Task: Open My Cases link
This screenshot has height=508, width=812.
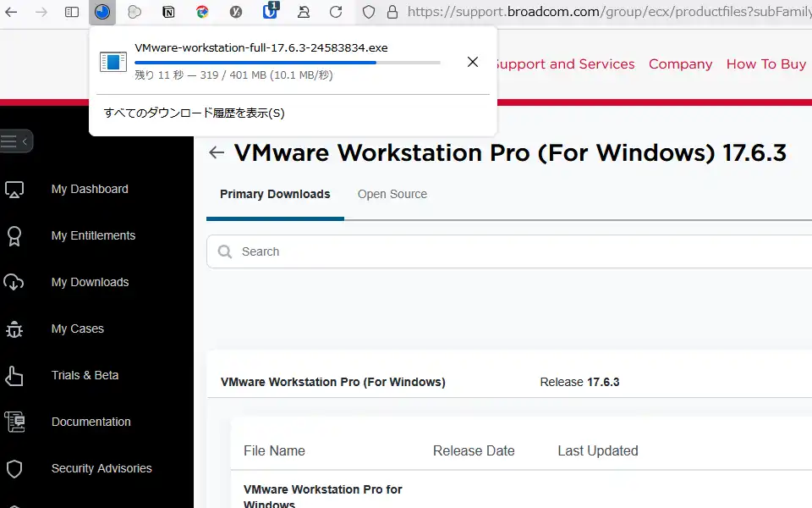Action: (78, 329)
